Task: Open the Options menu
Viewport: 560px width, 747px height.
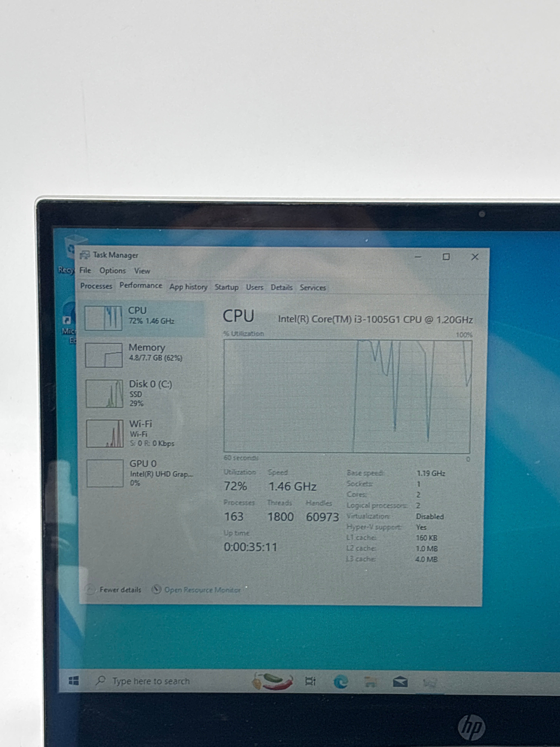Action: point(112,271)
